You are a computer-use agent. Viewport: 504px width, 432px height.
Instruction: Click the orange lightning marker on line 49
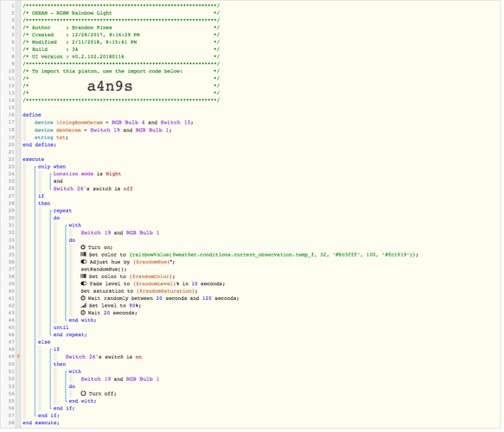click(x=19, y=357)
